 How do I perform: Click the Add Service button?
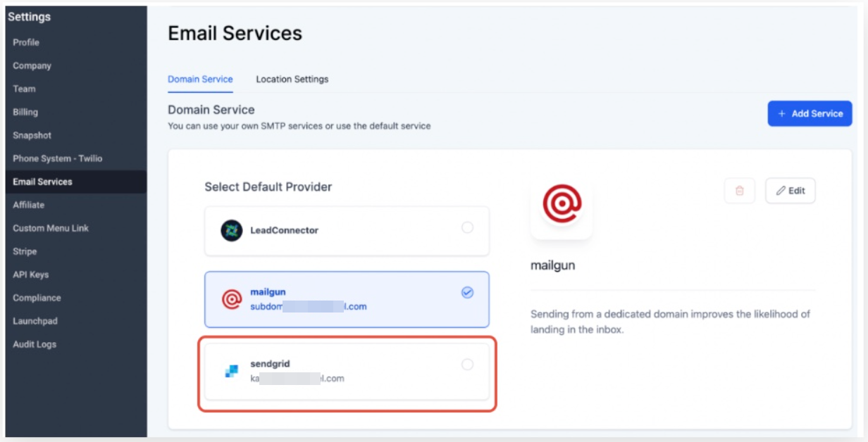coord(810,113)
